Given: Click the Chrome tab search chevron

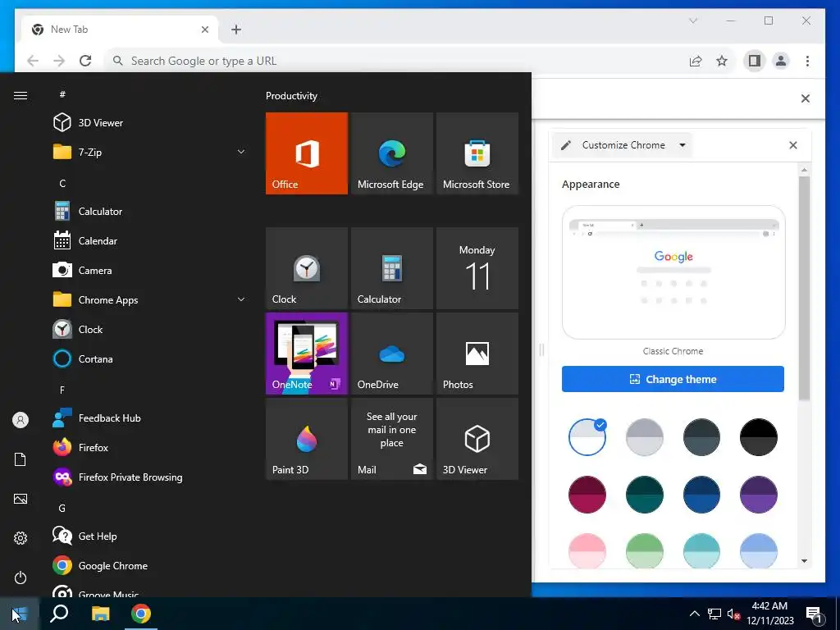Looking at the screenshot, I should click(693, 21).
